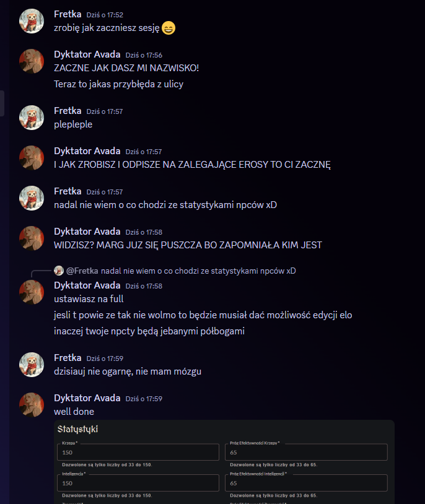
Task: Click the grinning emoji in Fretka's first message
Action: point(169,28)
